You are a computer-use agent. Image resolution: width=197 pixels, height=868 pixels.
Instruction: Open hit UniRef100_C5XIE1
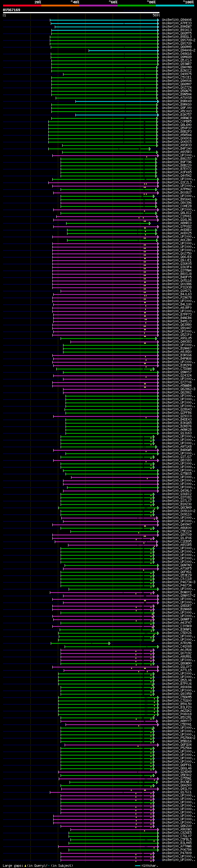(x=176, y=78)
